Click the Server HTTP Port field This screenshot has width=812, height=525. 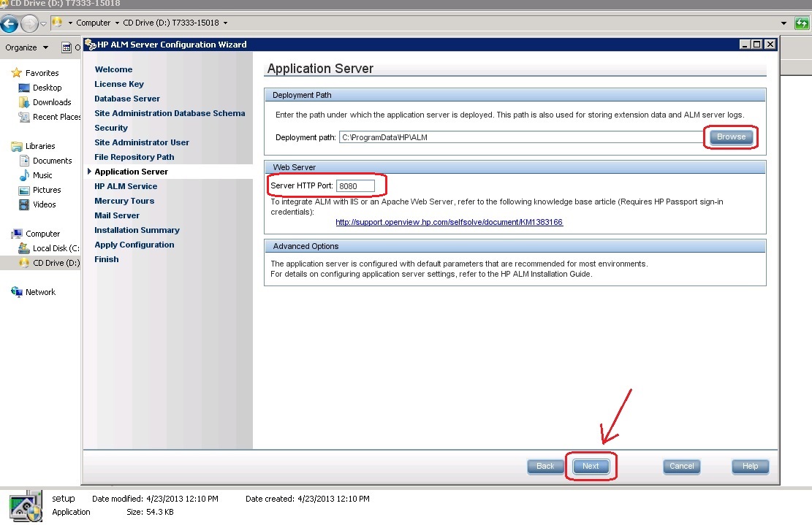coord(355,186)
